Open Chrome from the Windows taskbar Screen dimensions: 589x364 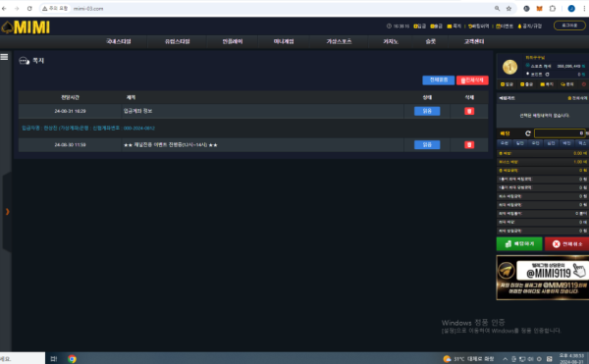pos(72,359)
